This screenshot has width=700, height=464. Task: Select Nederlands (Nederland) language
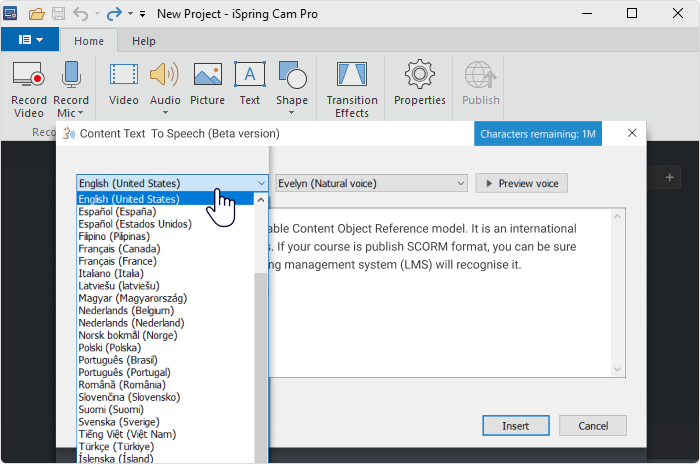coord(165,322)
